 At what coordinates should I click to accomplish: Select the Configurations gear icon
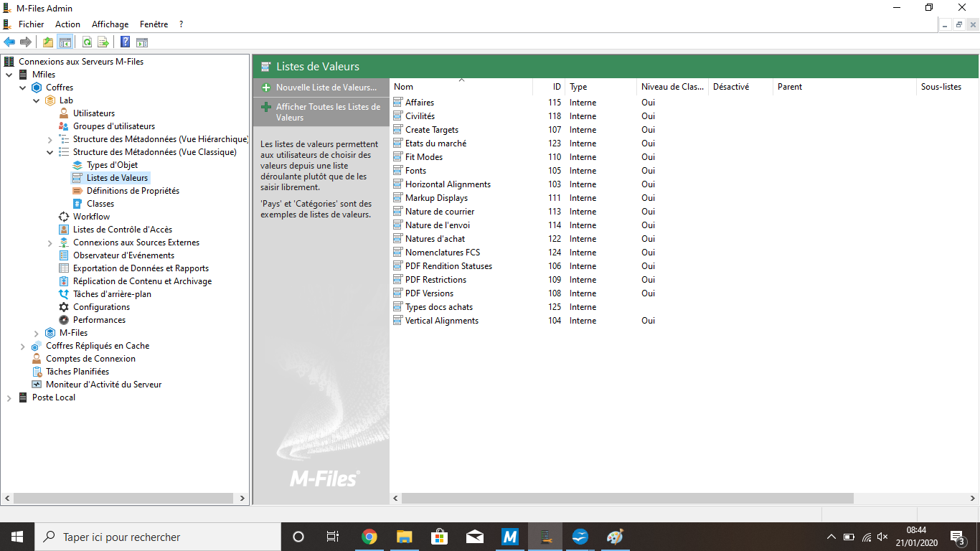tap(64, 307)
